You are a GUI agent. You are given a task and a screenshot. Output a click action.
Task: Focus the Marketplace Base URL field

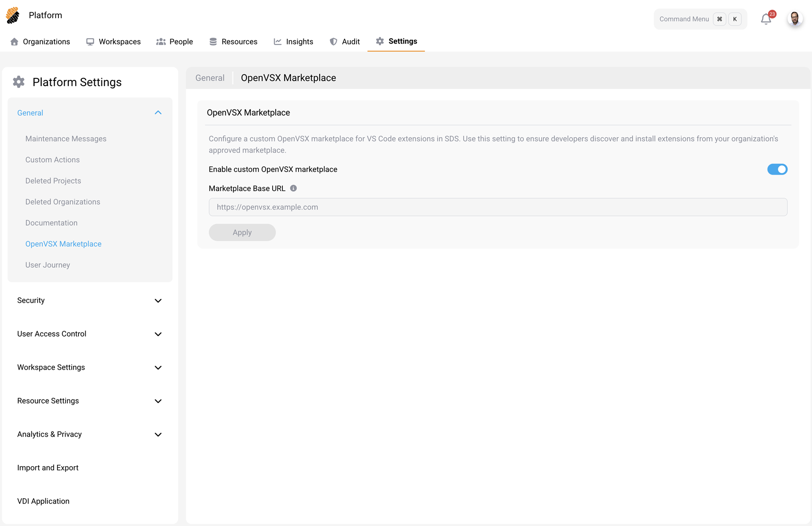click(498, 207)
